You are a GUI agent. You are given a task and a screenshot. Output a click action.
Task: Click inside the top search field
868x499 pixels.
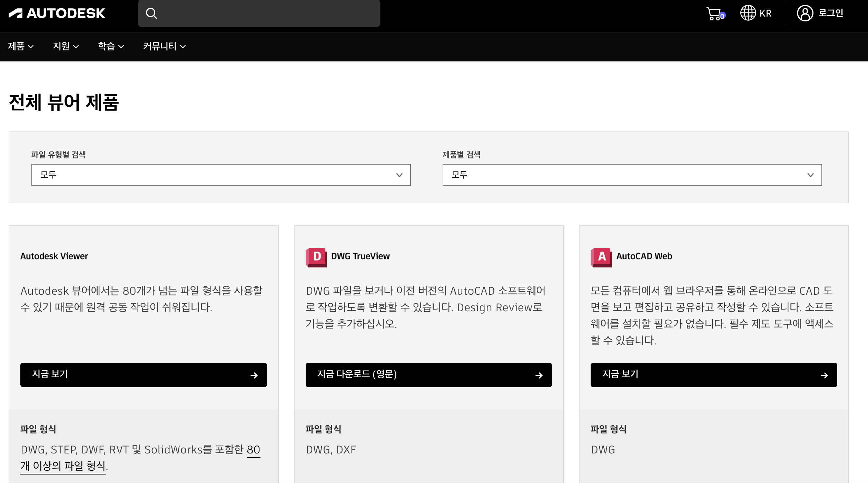(269, 13)
